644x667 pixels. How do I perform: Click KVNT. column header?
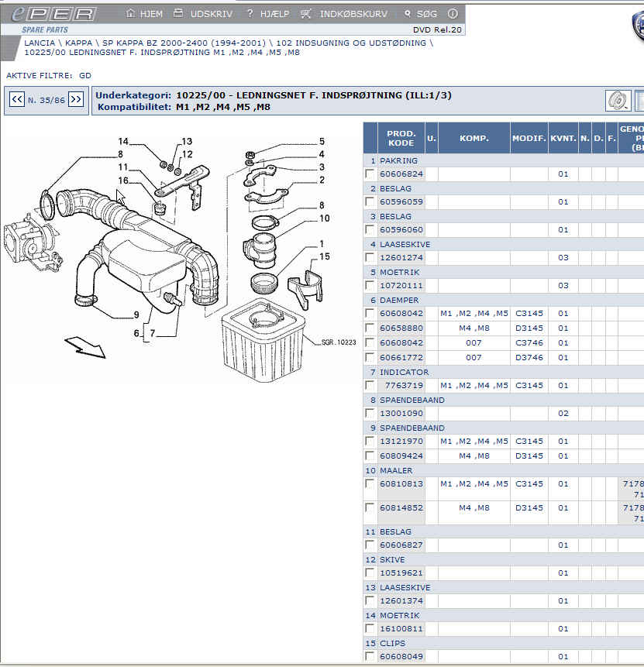563,138
